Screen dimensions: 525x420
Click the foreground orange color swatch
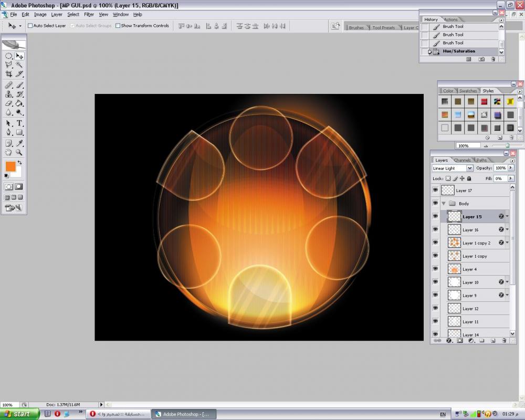click(10, 166)
